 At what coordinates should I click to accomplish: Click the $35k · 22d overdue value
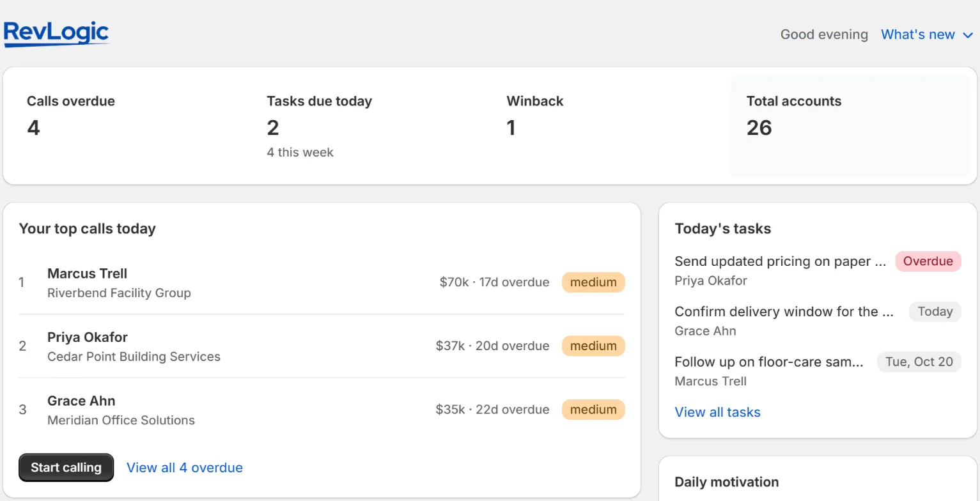click(492, 410)
